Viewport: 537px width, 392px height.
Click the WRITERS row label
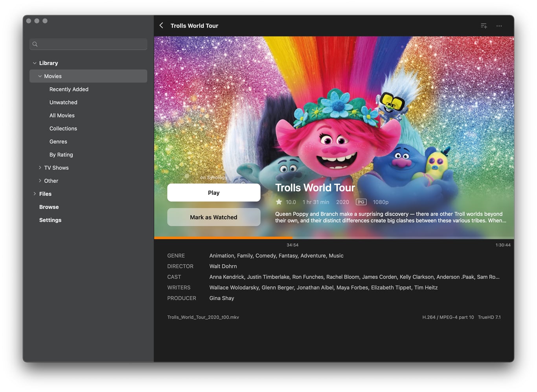[x=179, y=288]
